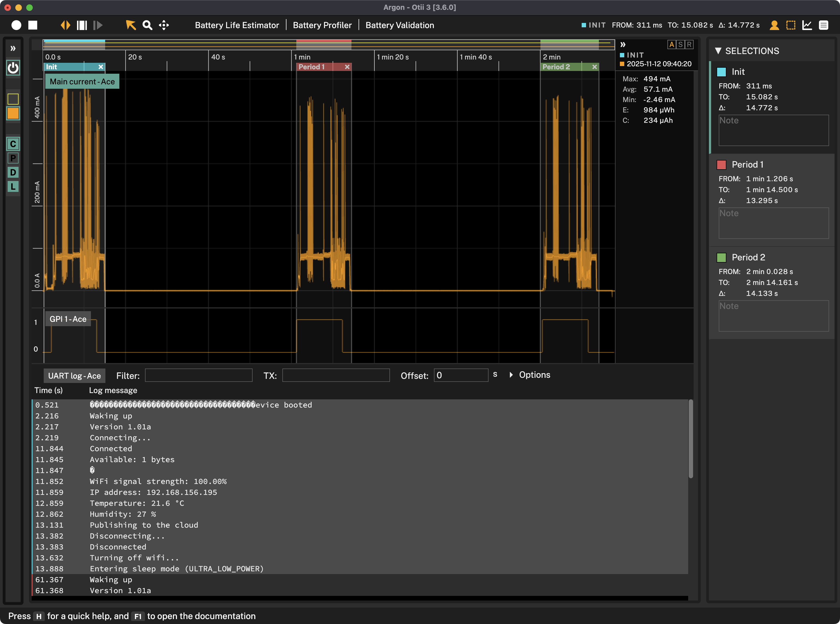The height and width of the screenshot is (624, 840).
Task: Open the user account icon
Action: coord(774,25)
